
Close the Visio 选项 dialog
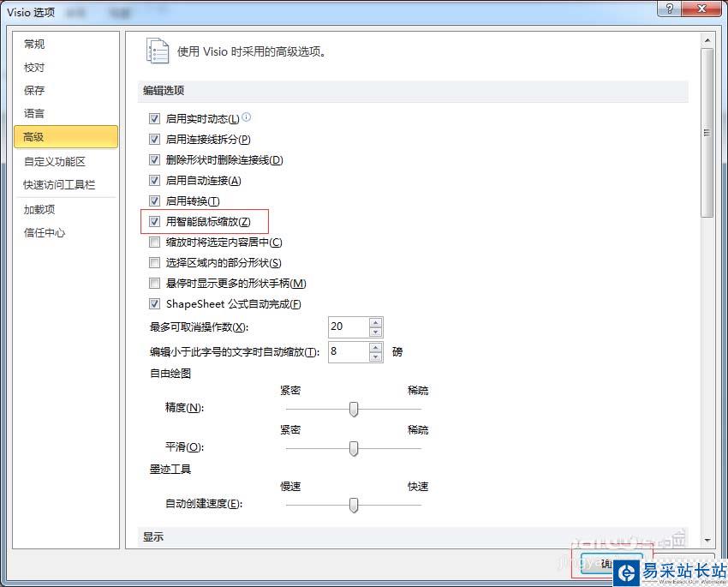pyautogui.click(x=702, y=9)
